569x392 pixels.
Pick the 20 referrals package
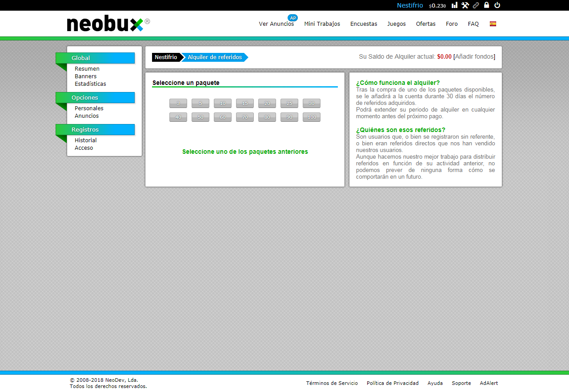(x=267, y=104)
